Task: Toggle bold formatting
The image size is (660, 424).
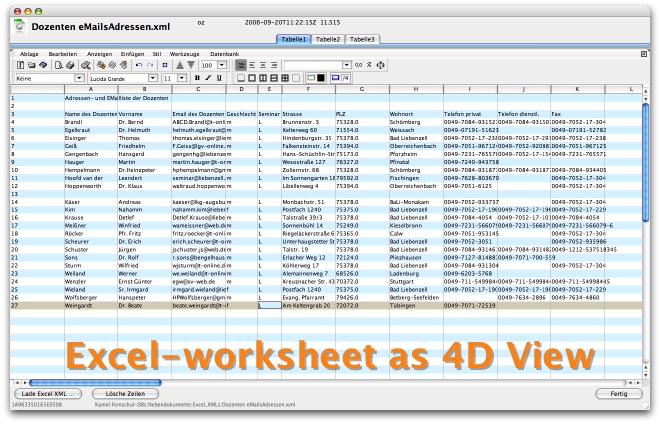Action: tap(197, 78)
